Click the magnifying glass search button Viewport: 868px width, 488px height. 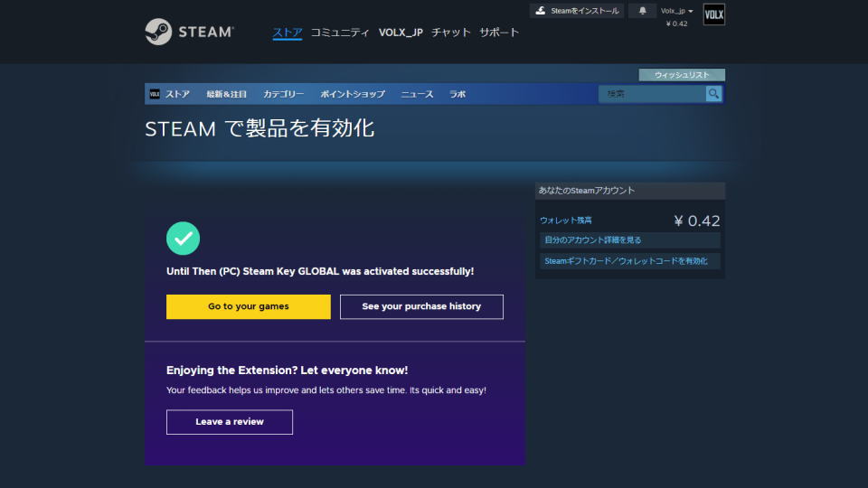click(x=714, y=94)
